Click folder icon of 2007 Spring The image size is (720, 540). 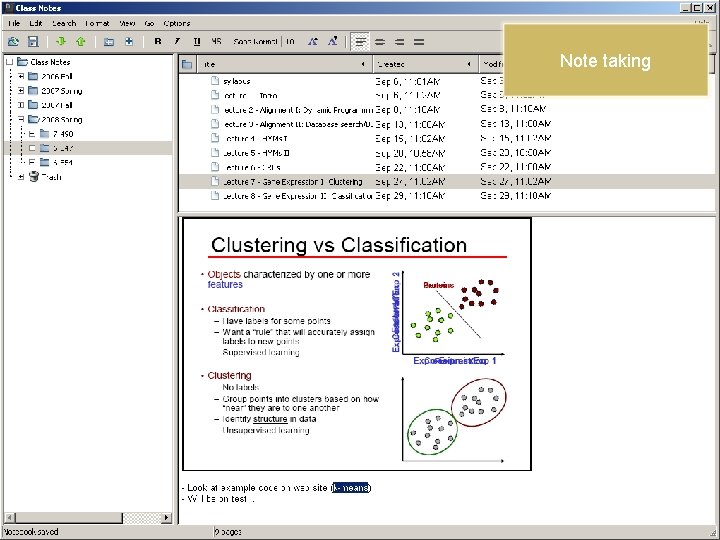(33, 90)
